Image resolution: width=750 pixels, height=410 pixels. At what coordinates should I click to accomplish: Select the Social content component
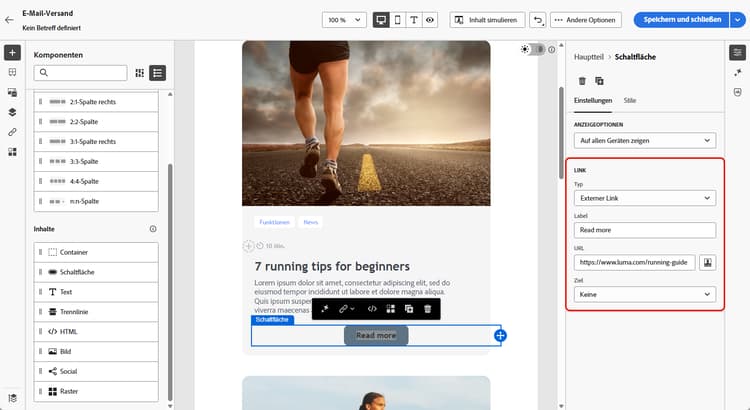96,371
